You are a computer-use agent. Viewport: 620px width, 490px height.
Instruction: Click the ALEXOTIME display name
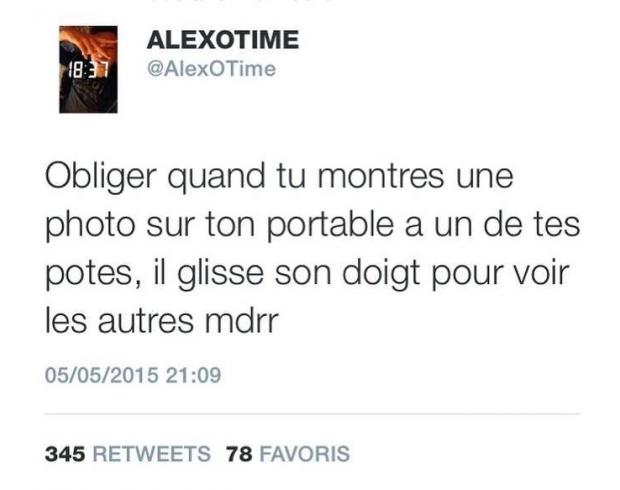pos(223,40)
